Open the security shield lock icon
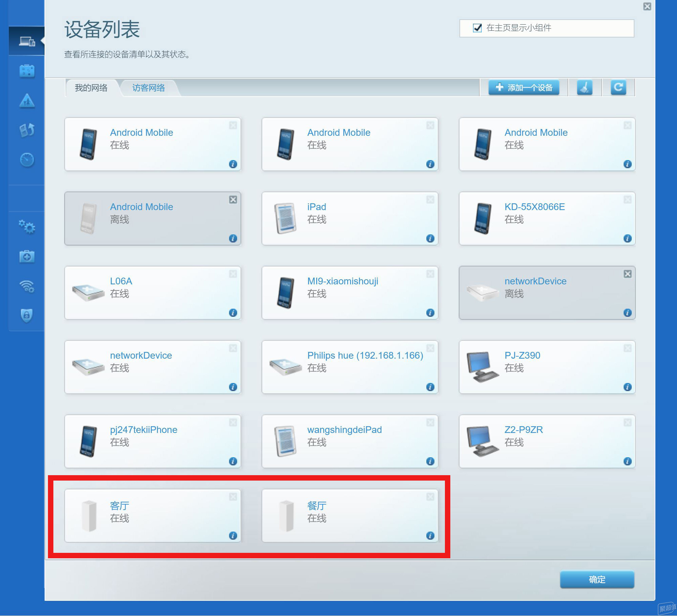Screen dimensions: 677x616 click(27, 315)
